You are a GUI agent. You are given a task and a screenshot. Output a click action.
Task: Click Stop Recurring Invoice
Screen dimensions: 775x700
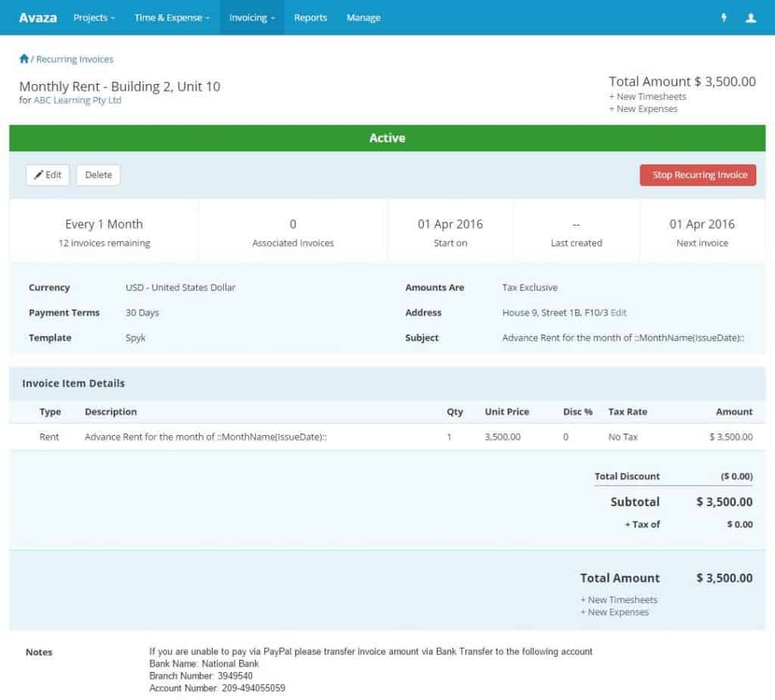tap(698, 175)
